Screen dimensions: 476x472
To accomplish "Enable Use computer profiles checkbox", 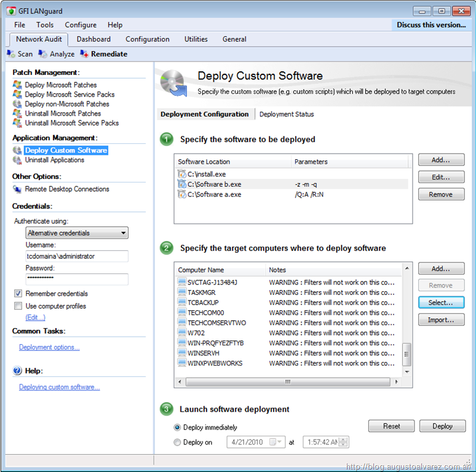I will coord(18,306).
